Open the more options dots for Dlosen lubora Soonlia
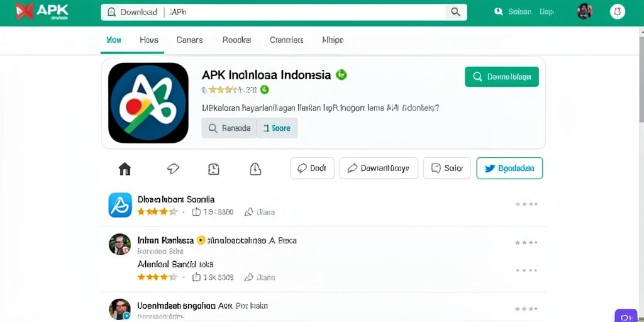This screenshot has height=322, width=644. (x=526, y=204)
